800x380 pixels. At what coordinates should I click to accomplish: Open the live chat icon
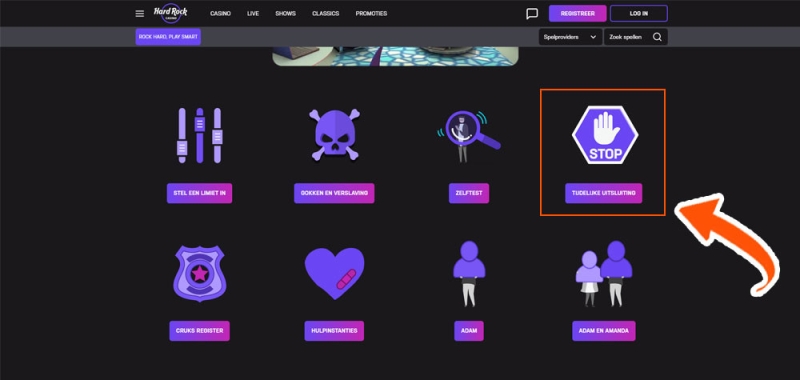tap(532, 14)
